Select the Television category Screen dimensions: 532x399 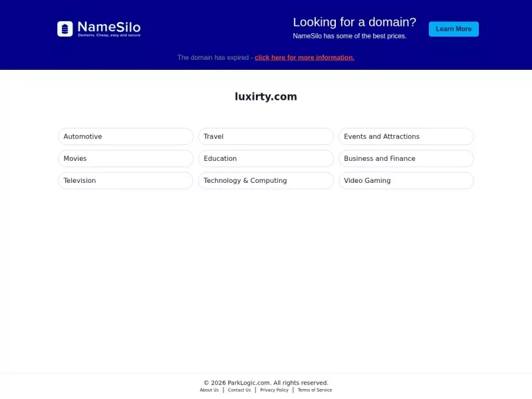tap(126, 180)
